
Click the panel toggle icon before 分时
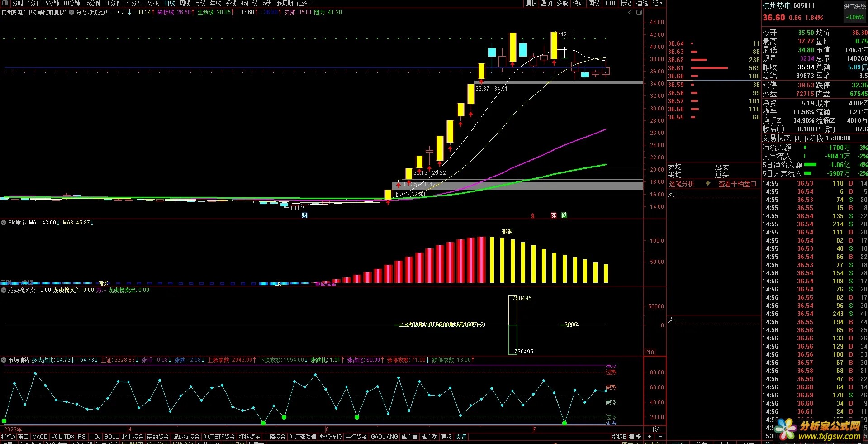pos(5,3)
